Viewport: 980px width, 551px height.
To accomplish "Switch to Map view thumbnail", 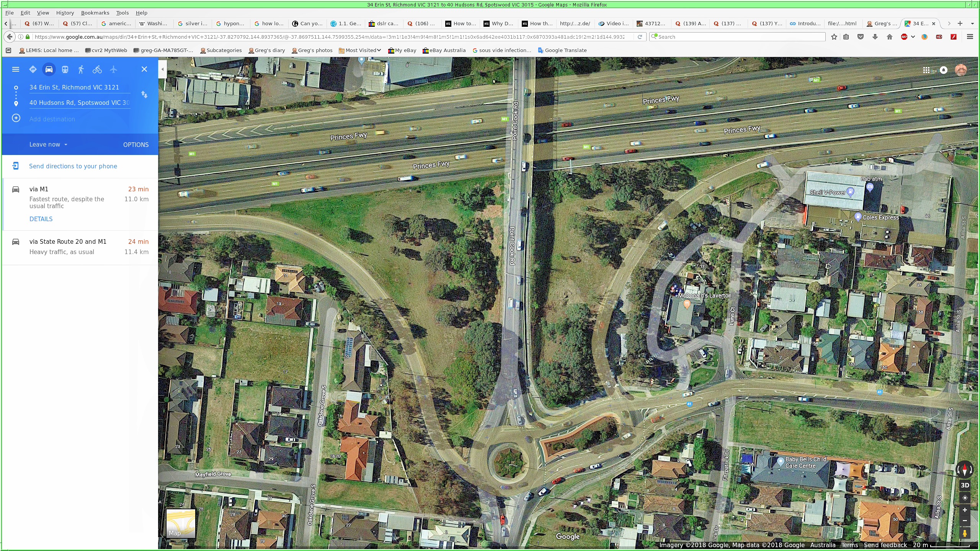I will 181,523.
